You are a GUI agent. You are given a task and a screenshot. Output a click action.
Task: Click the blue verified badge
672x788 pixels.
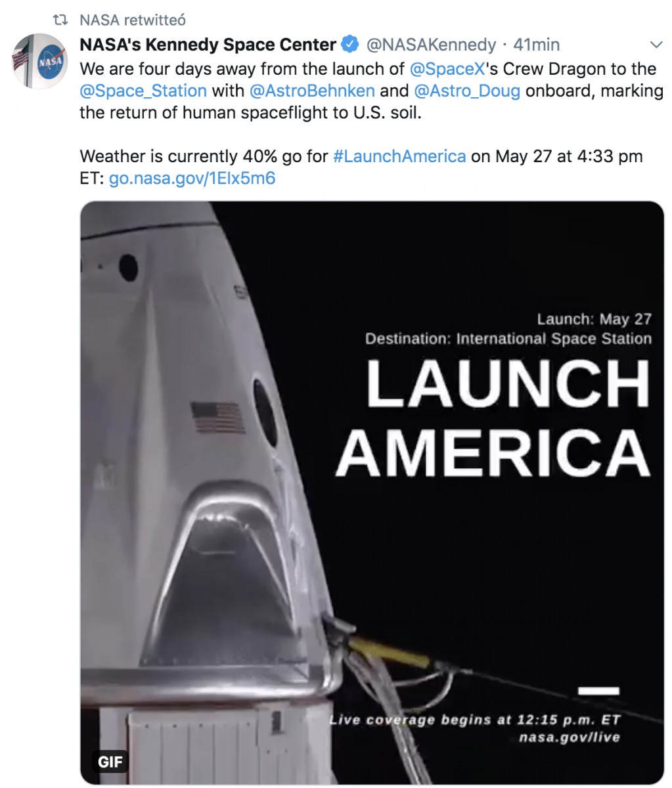click(351, 45)
